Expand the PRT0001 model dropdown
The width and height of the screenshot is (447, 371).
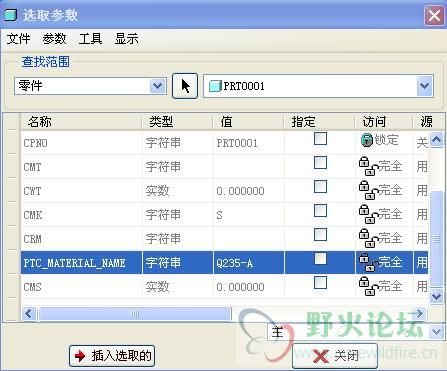point(424,86)
